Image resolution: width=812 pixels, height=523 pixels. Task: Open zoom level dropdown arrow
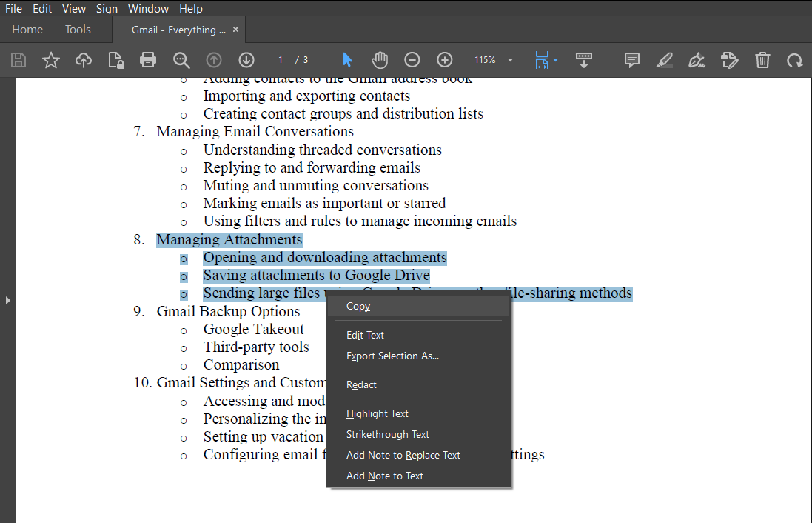point(510,60)
